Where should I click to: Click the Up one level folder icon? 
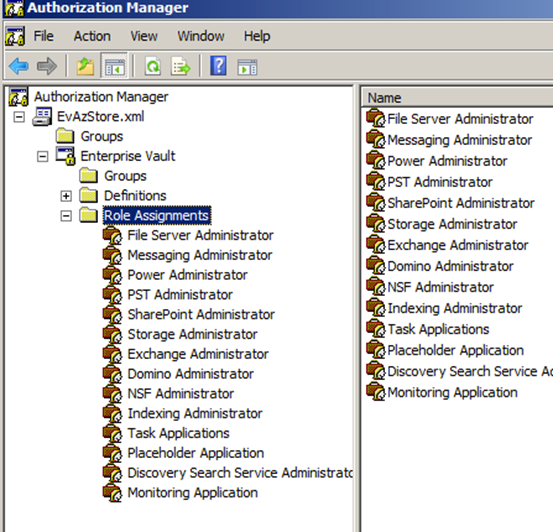tap(85, 66)
